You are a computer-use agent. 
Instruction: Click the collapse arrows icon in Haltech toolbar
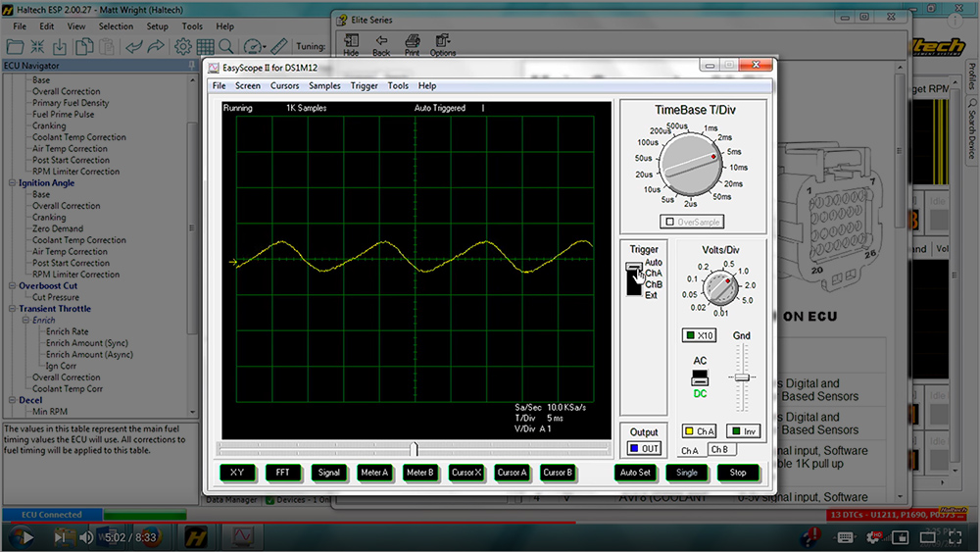pyautogui.click(x=37, y=46)
